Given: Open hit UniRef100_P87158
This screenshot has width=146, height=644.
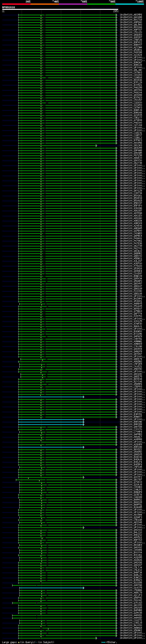Looking at the screenshot, I should [131, 156].
